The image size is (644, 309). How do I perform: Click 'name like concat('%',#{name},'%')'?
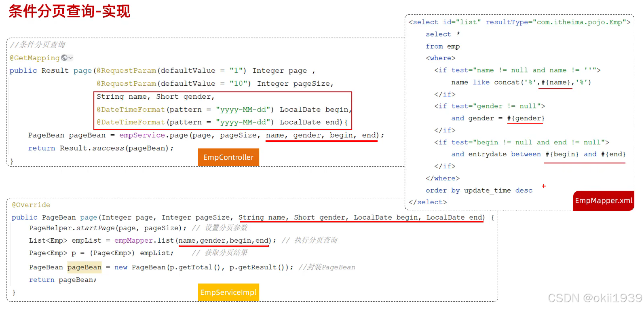(x=521, y=83)
